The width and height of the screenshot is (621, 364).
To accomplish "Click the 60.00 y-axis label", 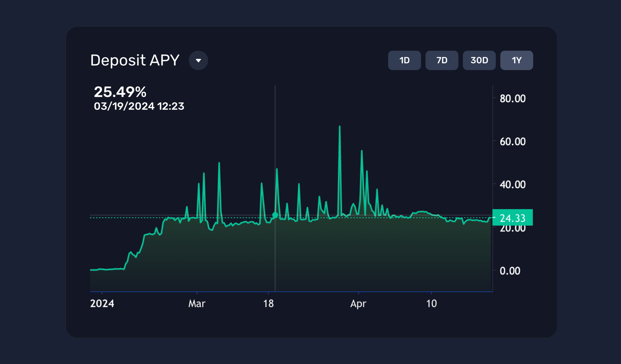I will pos(512,142).
